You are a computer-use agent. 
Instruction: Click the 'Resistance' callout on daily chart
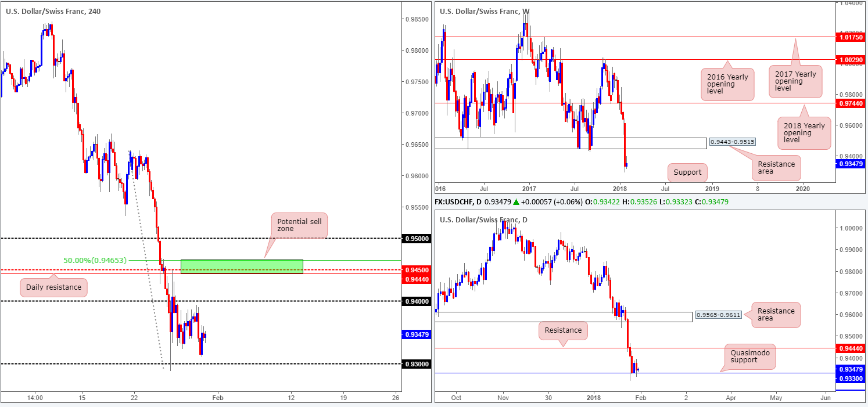click(x=564, y=330)
